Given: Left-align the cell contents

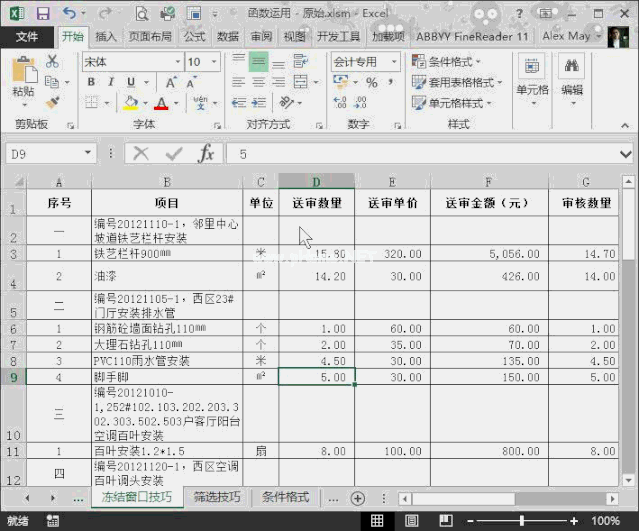Looking at the screenshot, I should click(238, 82).
